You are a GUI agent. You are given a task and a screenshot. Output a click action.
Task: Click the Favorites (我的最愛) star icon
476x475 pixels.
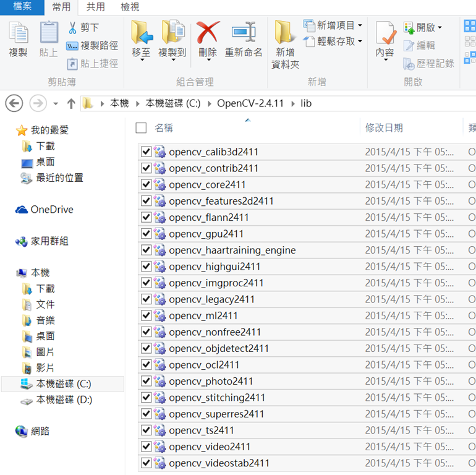click(x=22, y=131)
